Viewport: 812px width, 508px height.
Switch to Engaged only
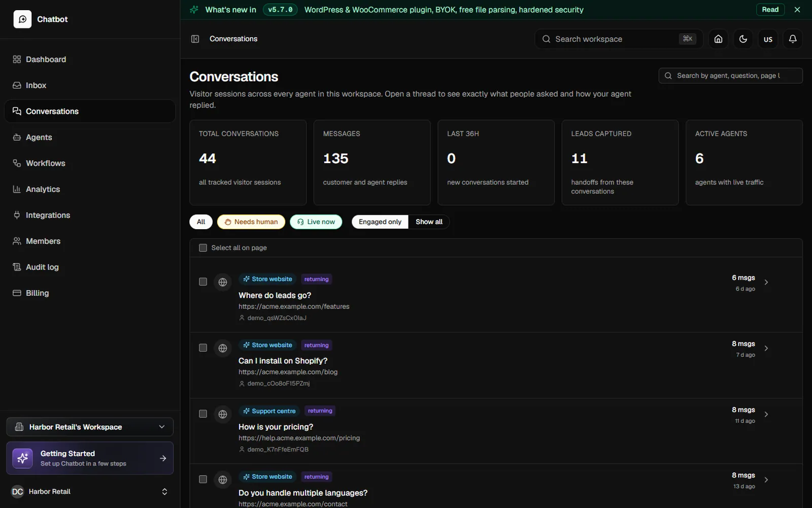pyautogui.click(x=380, y=222)
